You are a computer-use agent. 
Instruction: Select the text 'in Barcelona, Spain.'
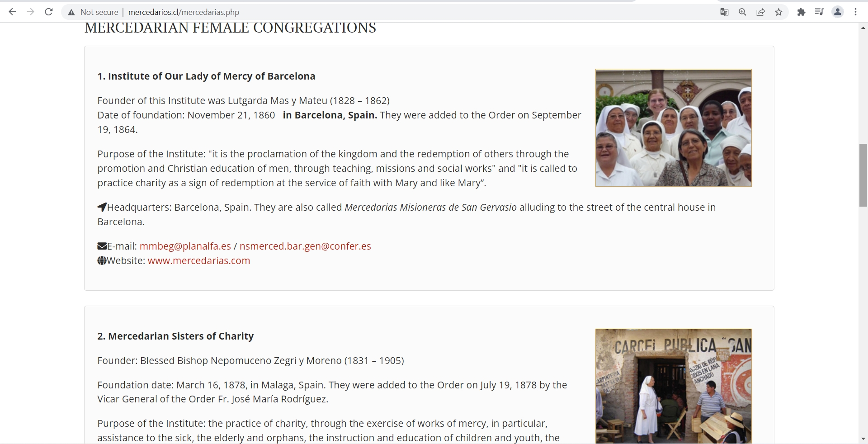tap(330, 115)
